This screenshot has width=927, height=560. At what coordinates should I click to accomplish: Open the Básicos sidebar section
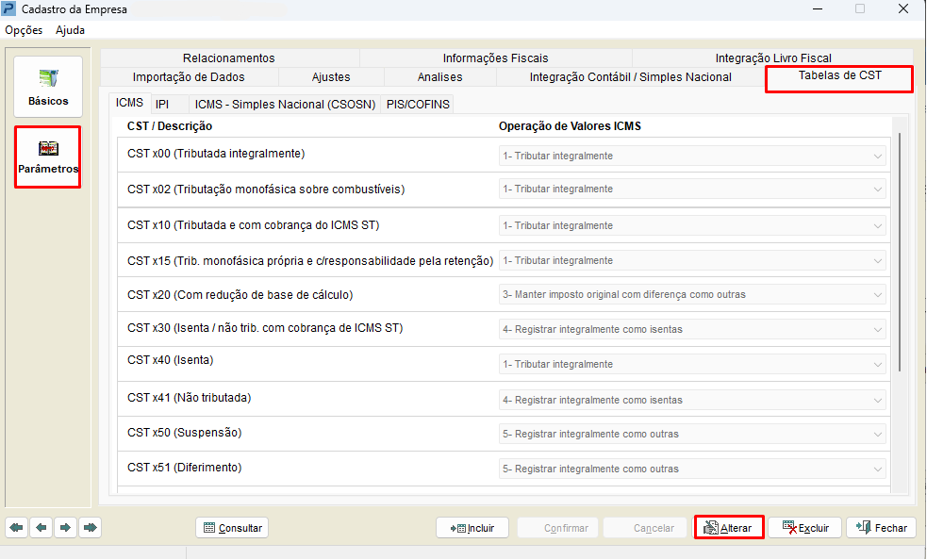tap(48, 87)
